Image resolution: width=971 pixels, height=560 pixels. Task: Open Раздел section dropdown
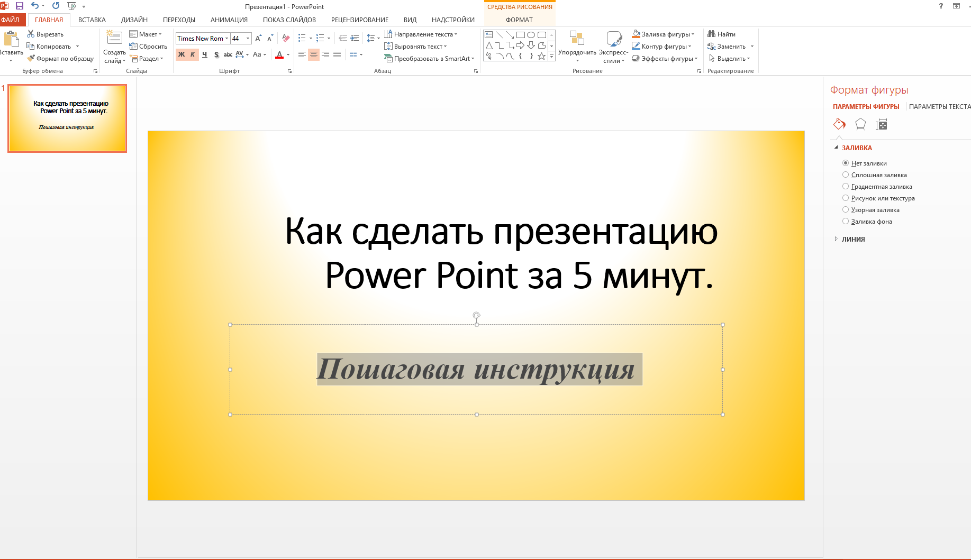146,59
